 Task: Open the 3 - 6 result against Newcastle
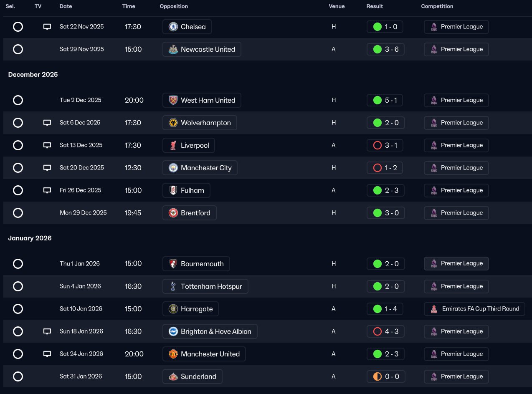coord(385,49)
